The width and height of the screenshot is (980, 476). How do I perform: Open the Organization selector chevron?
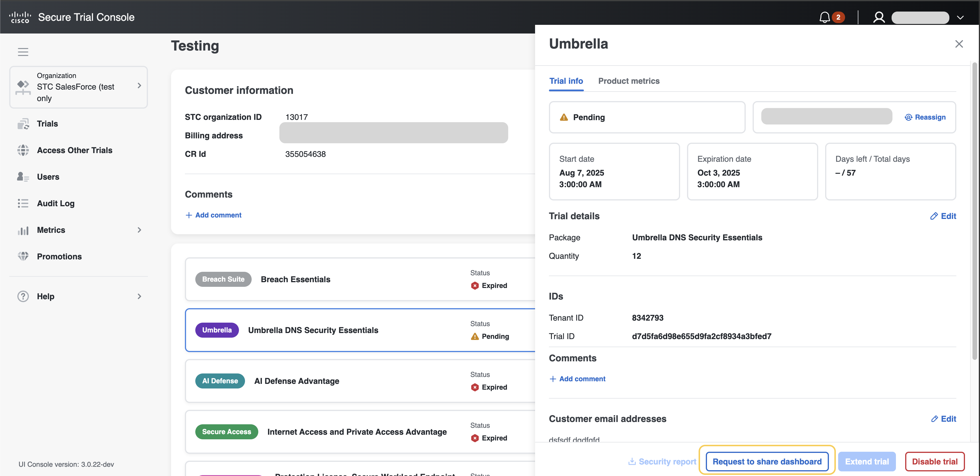tap(139, 86)
